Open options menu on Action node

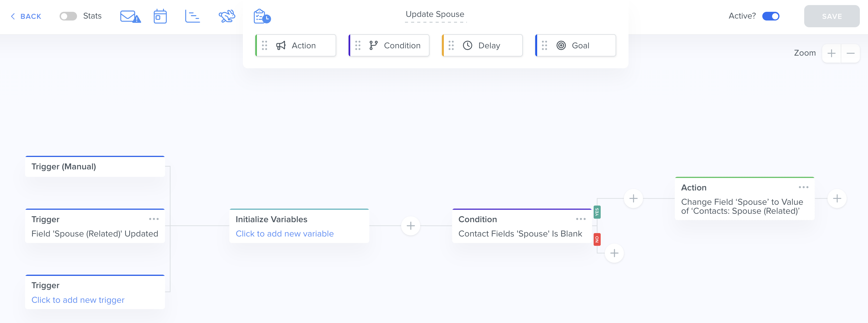(x=803, y=187)
